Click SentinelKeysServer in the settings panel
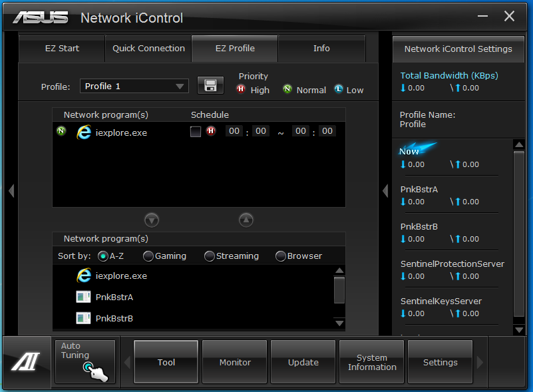The height and width of the screenshot is (392, 533). [x=441, y=301]
